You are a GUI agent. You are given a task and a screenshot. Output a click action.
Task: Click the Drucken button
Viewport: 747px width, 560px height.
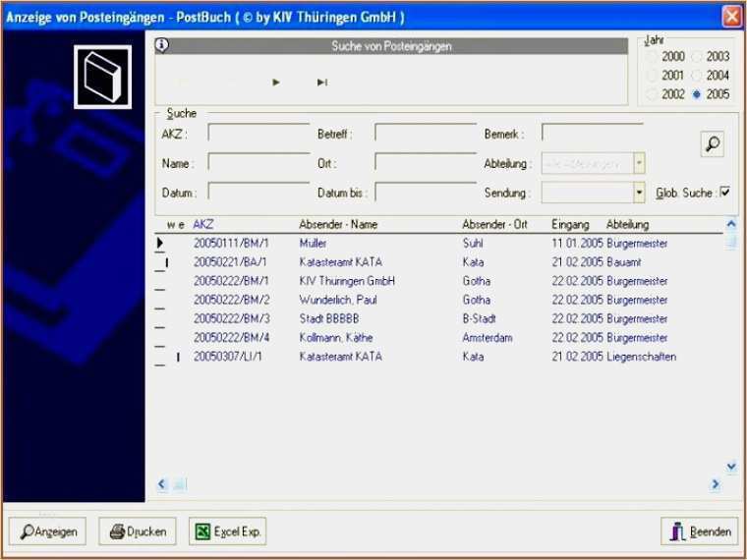138,532
